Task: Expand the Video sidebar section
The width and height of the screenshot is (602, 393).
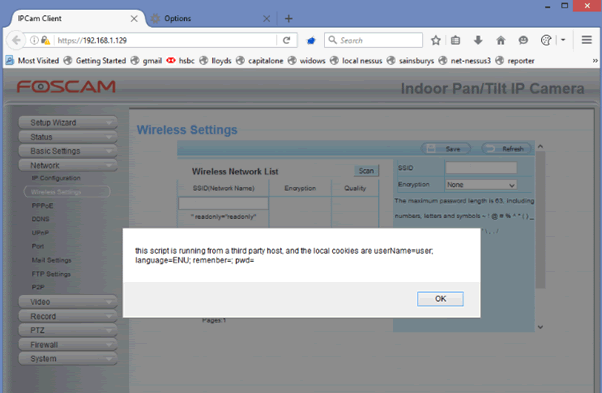Action: tap(68, 302)
